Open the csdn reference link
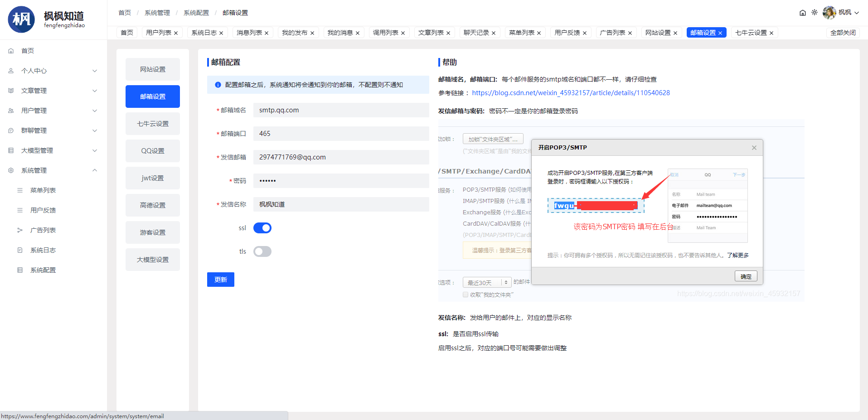868x420 pixels. (571, 93)
